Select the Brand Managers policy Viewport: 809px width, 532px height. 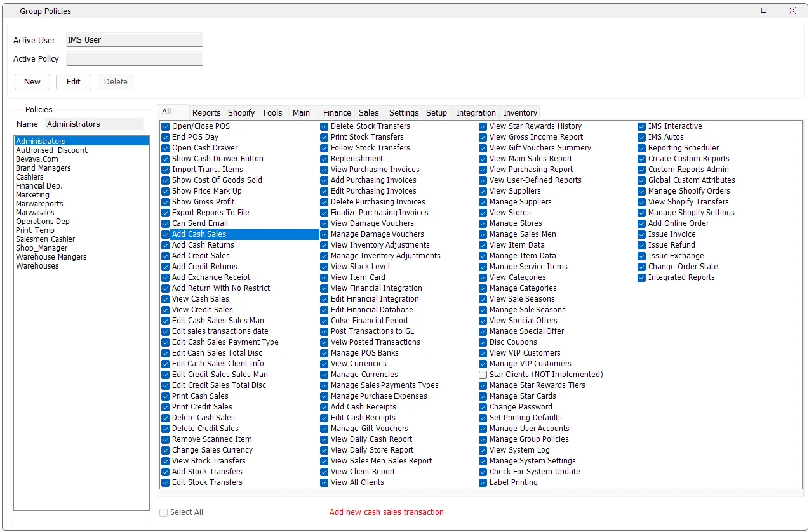pos(82,168)
